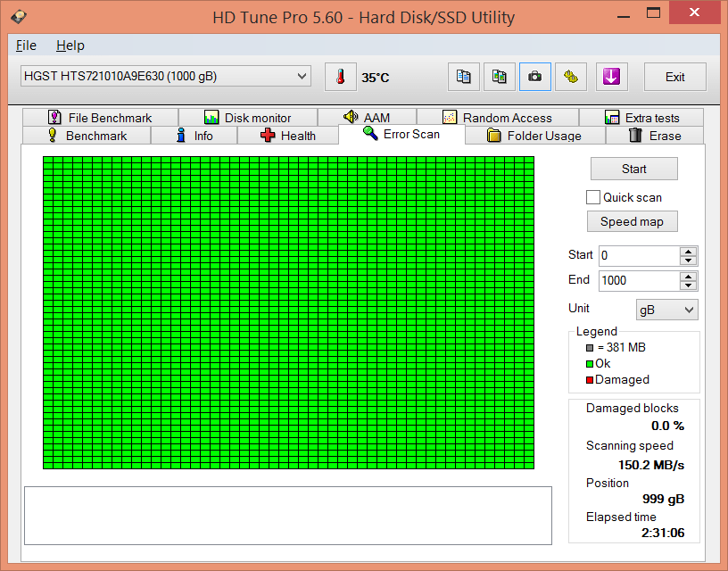Click the green scan block grid

click(288, 312)
